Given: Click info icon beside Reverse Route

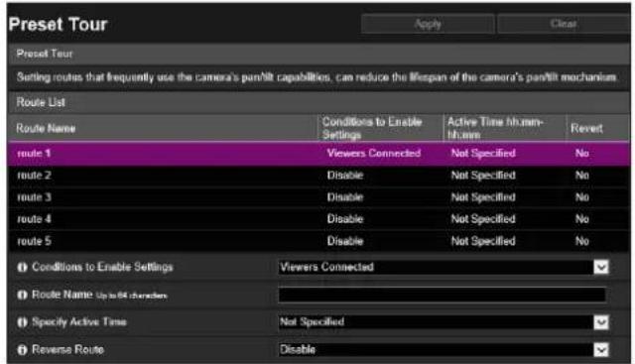Looking at the screenshot, I should (x=22, y=350).
